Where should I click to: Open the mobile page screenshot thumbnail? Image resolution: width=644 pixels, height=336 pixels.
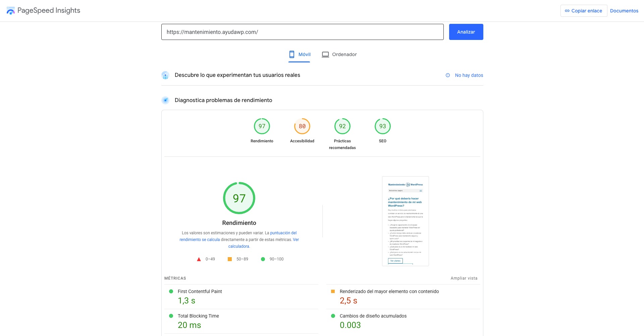point(406,221)
